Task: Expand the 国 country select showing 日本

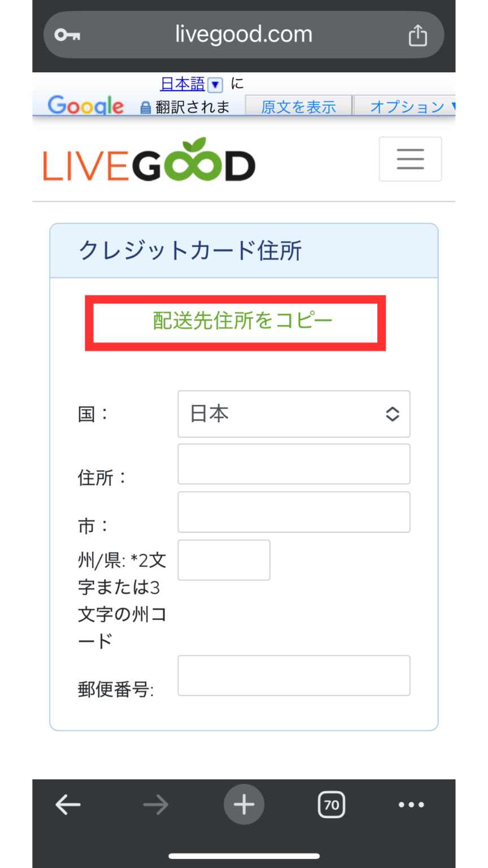Action: click(x=294, y=414)
